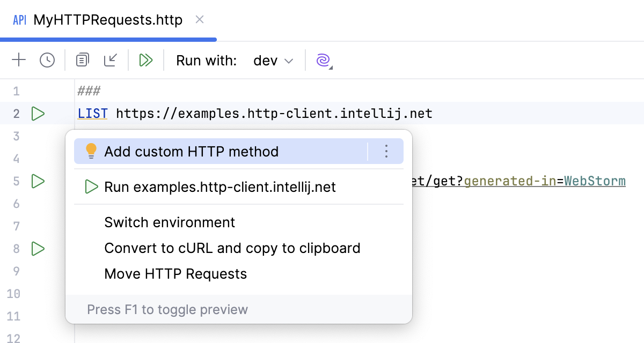Run all requests with the green double-arrow icon
The image size is (644, 343).
pos(146,60)
